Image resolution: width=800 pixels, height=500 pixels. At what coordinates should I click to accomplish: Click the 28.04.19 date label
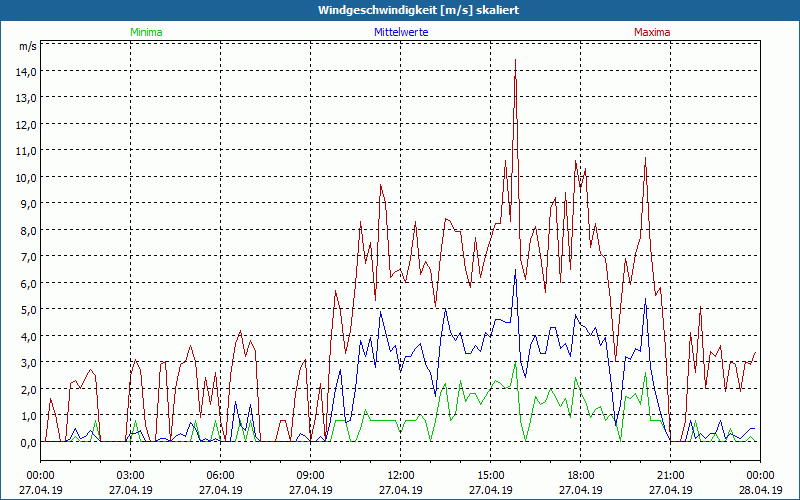tap(760, 490)
